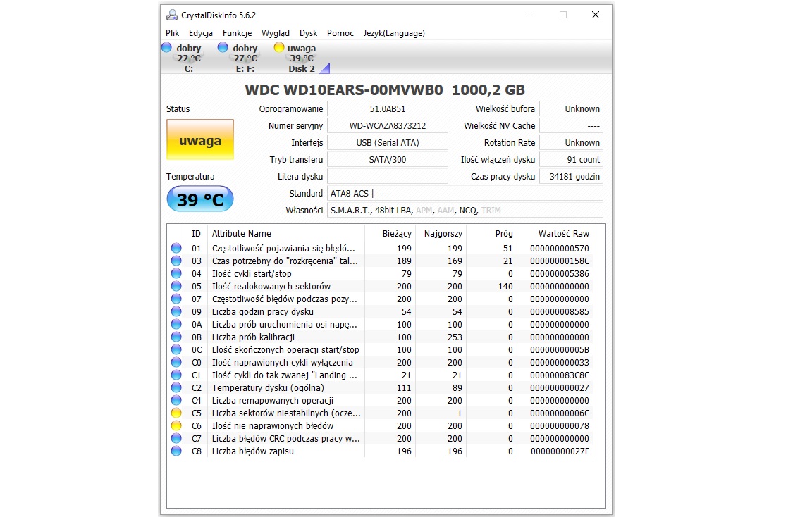Select row Ilość nie naprawionych błędów
The height and width of the screenshot is (517, 812).
(x=381, y=425)
